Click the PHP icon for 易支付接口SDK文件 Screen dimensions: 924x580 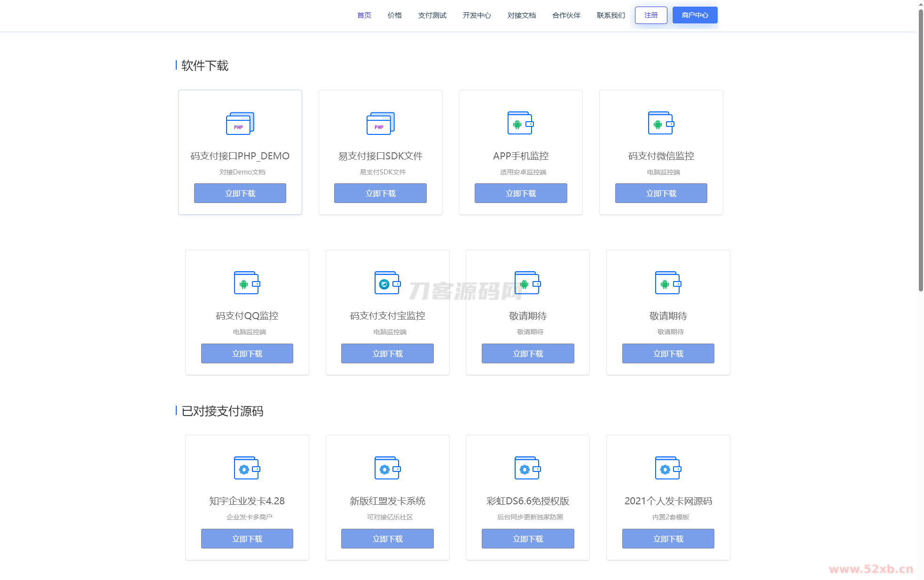(380, 124)
